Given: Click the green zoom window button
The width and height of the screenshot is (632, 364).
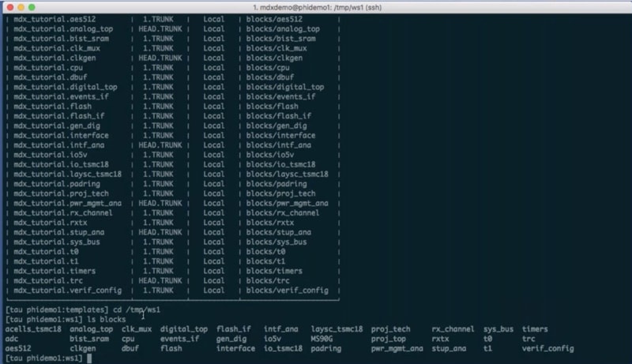Looking at the screenshot, I should click(x=32, y=7).
